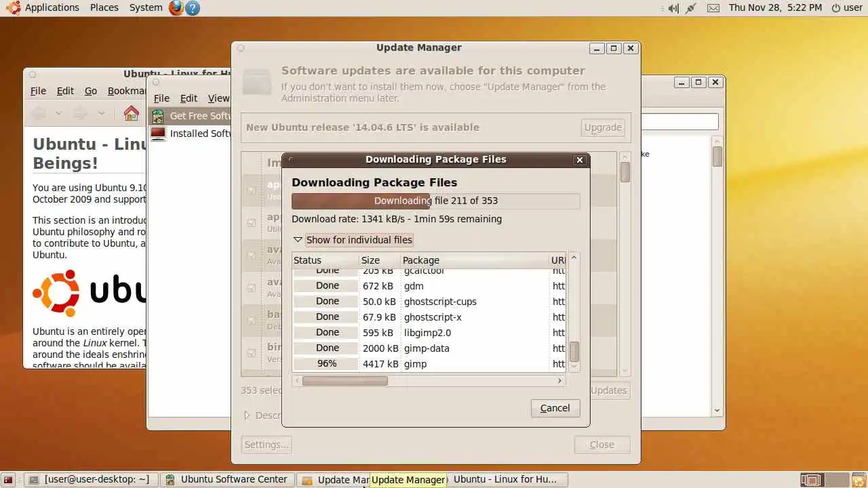This screenshot has height=488, width=868.
Task: Open Edit menu in Software Center window
Action: (x=189, y=98)
